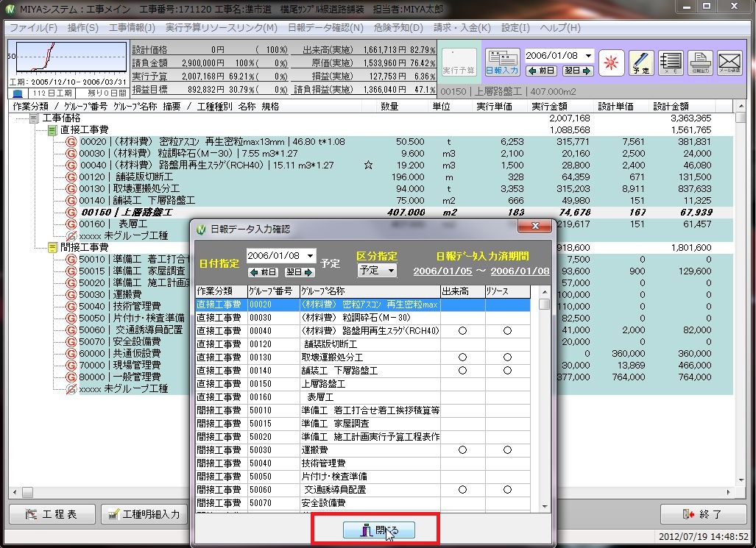Open the ヘルプ(H) menu
The width and height of the screenshot is (756, 548).
click(559, 27)
